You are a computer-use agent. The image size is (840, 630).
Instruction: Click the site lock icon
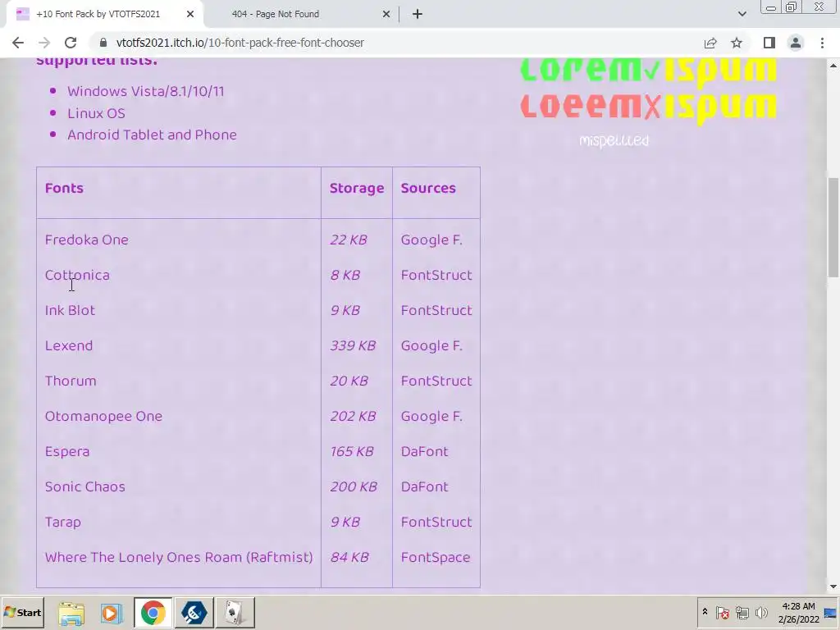[x=104, y=43]
